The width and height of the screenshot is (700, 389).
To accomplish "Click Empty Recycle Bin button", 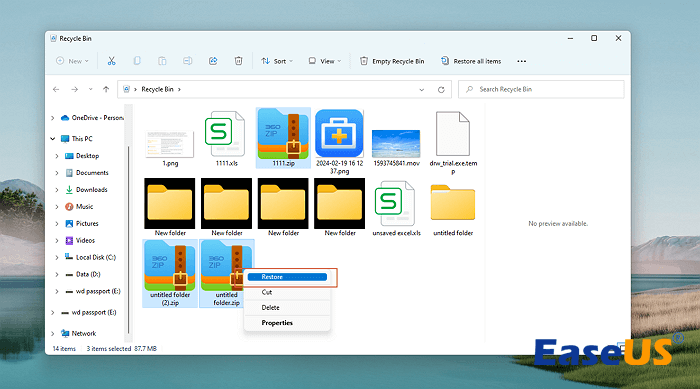I will (x=392, y=61).
